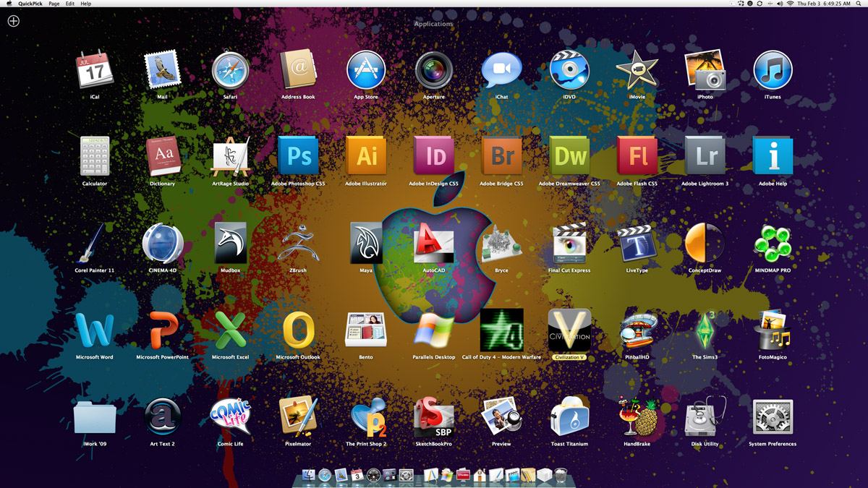This screenshot has width=868, height=488.
Task: Open Aperture camera lens icon
Action: (x=433, y=70)
